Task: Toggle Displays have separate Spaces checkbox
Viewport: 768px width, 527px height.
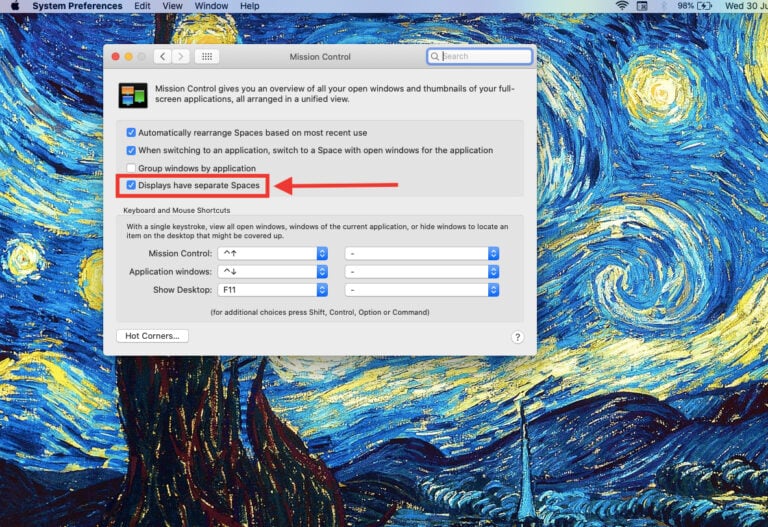Action: (x=131, y=185)
